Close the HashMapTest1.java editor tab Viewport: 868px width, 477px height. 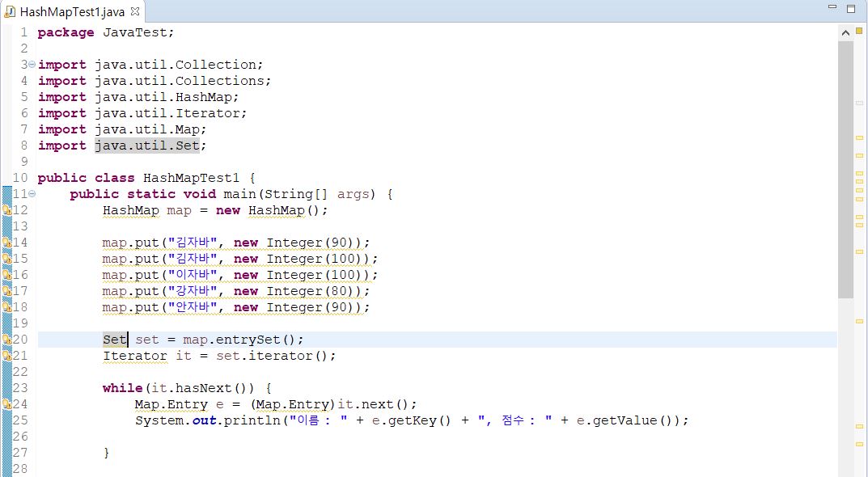tap(135, 11)
